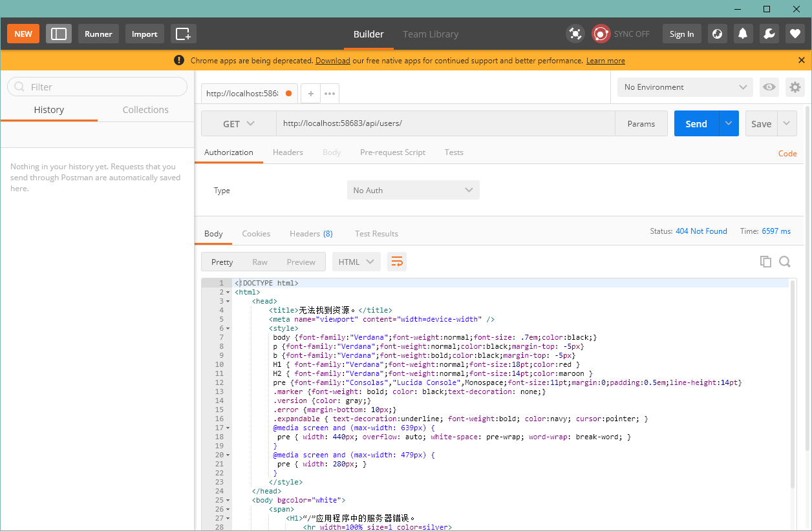Toggle the SYNC OFF indicator
812x531 pixels.
point(621,34)
